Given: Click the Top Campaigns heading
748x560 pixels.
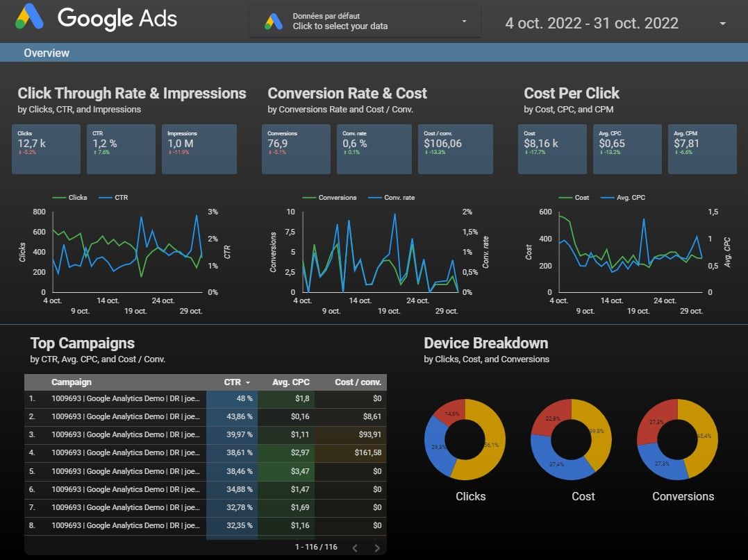Looking at the screenshot, I should click(x=83, y=343).
